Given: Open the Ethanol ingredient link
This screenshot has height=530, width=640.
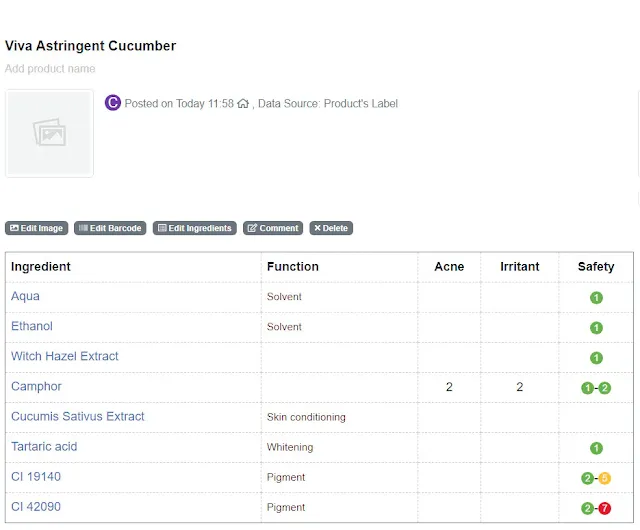Looking at the screenshot, I should 32,326.
